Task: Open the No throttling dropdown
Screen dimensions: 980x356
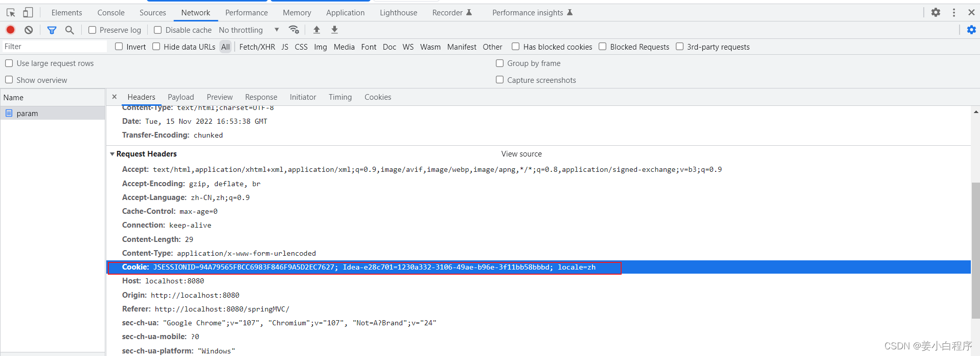Action: click(x=248, y=30)
